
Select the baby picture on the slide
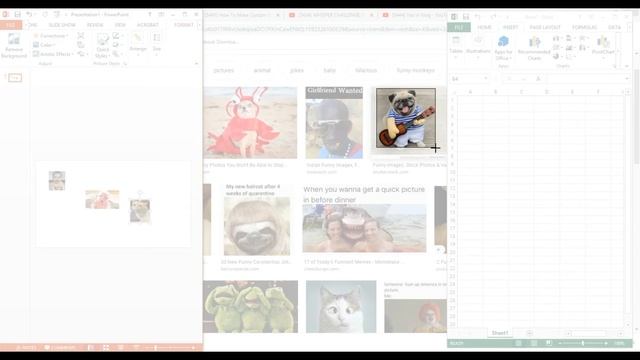point(57,181)
